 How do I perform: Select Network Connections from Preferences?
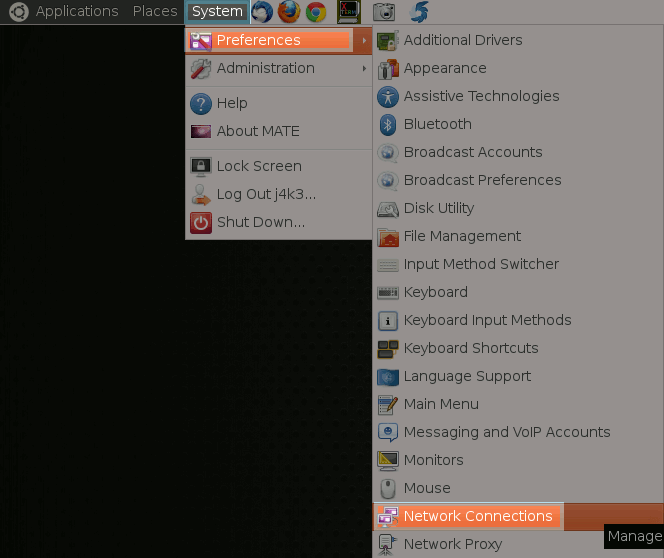(x=477, y=516)
